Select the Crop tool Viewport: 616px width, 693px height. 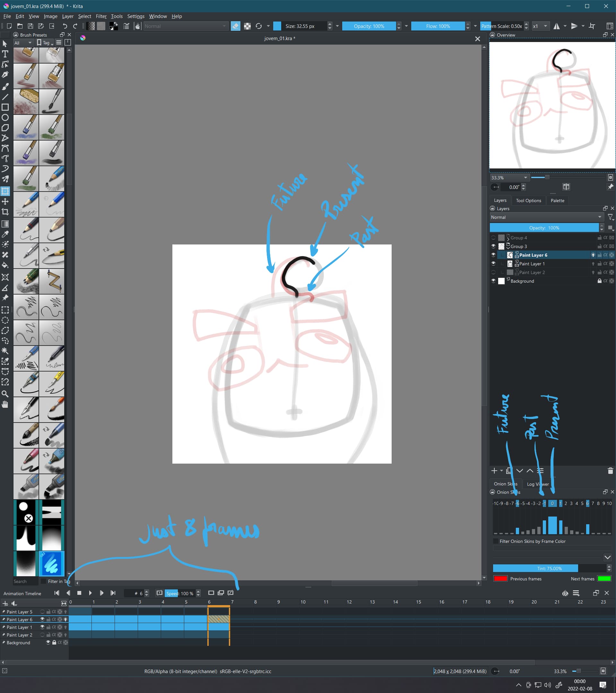click(5, 212)
